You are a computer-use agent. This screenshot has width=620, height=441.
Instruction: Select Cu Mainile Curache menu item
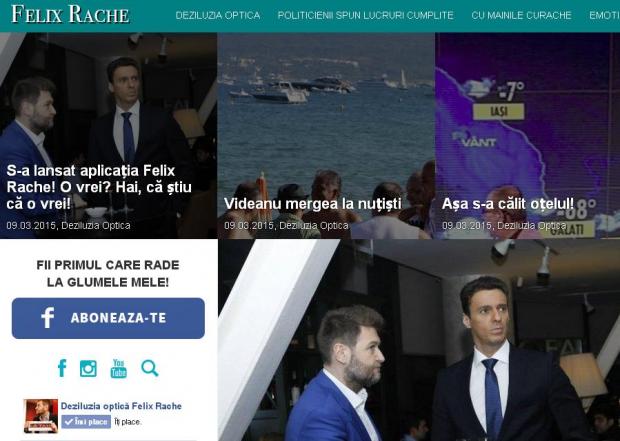point(521,15)
